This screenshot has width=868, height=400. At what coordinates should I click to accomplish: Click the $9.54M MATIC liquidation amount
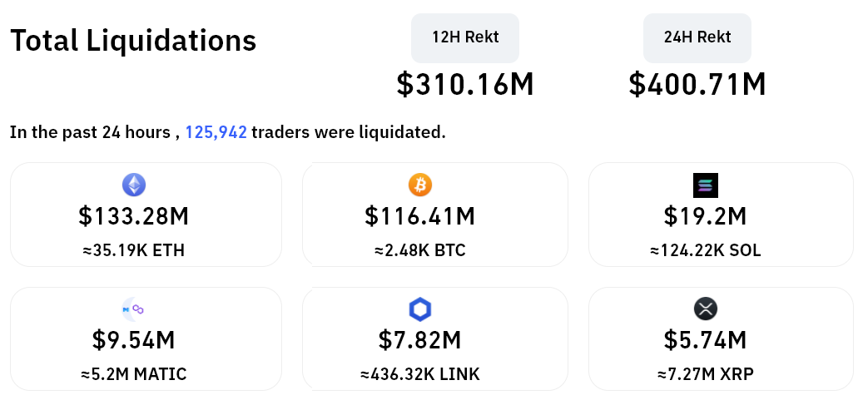134,339
